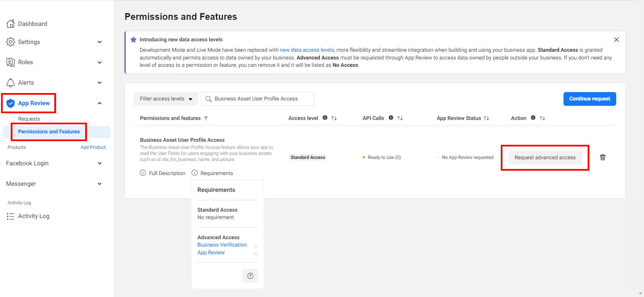Expand the Settings menu
644x297 pixels.
coord(99,42)
